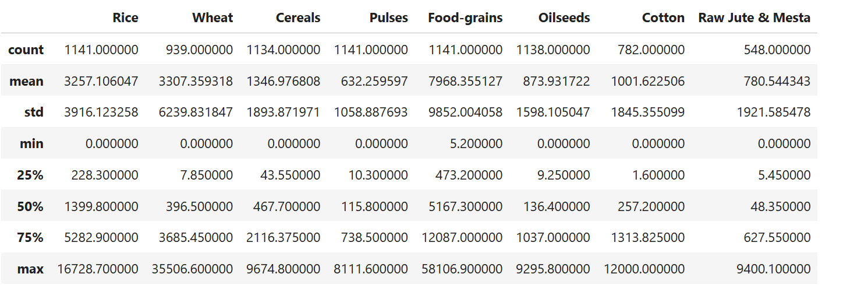Viewport: 868px width, 295px height.
Task: Select the count row label
Action: [26, 50]
